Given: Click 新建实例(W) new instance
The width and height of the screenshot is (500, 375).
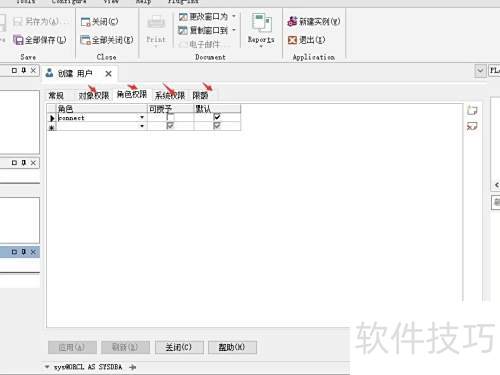Looking at the screenshot, I should pyautogui.click(x=314, y=22).
